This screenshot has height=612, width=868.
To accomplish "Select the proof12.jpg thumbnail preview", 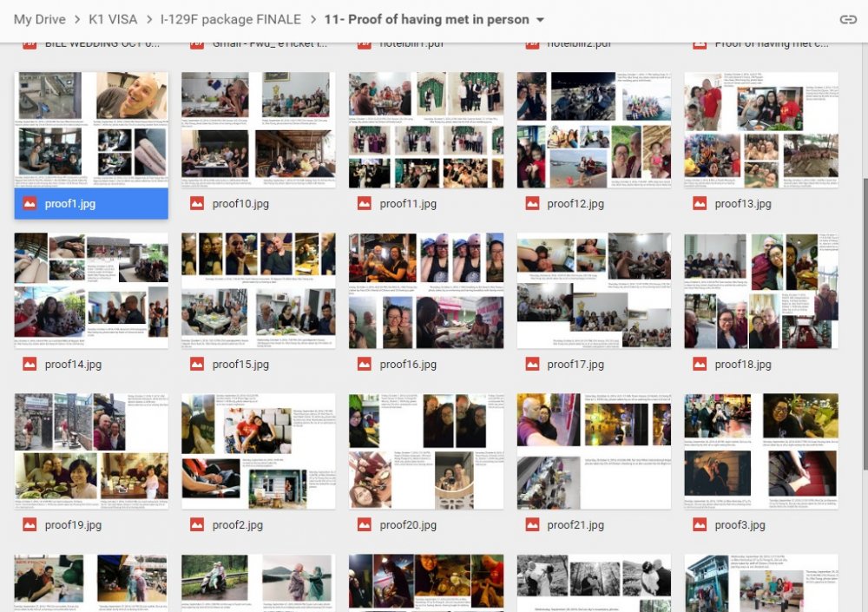I will tap(594, 129).
